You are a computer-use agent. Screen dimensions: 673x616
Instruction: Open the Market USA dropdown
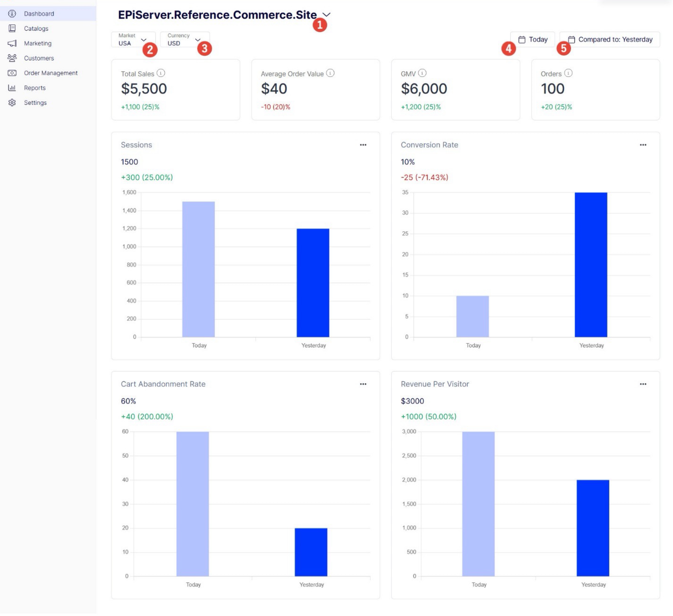pyautogui.click(x=134, y=39)
